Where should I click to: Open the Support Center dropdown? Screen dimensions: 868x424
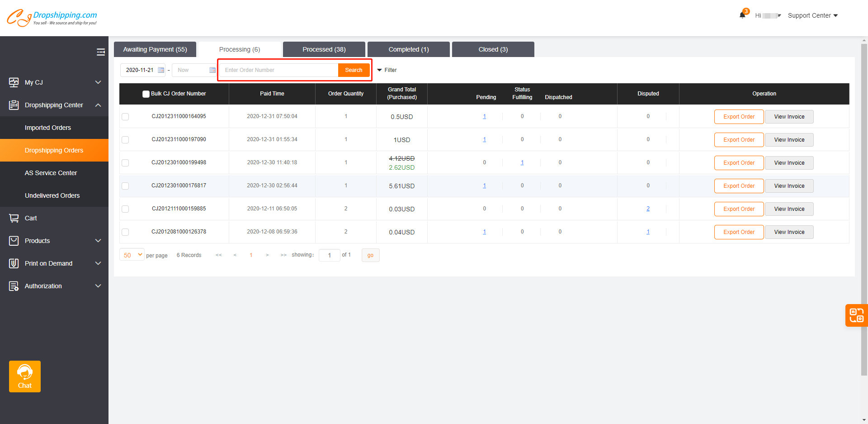coord(812,15)
